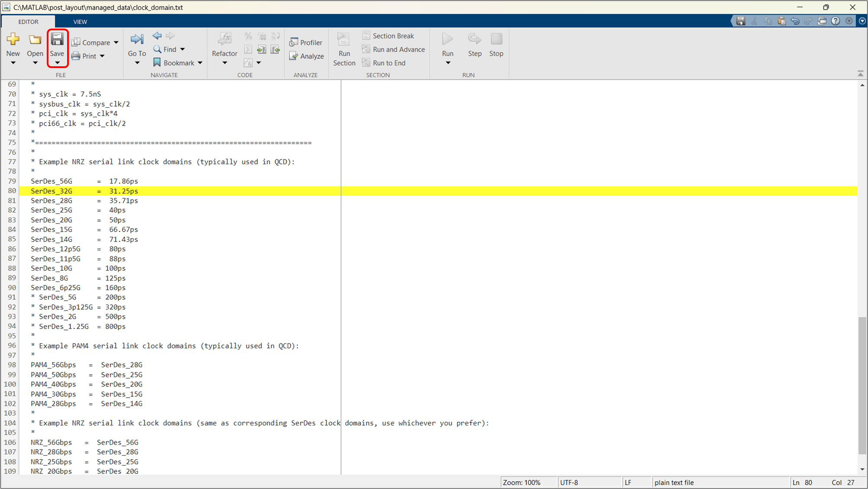The image size is (868, 489).
Task: Click the Undo arrow in quick access toolbar
Action: 795,21
